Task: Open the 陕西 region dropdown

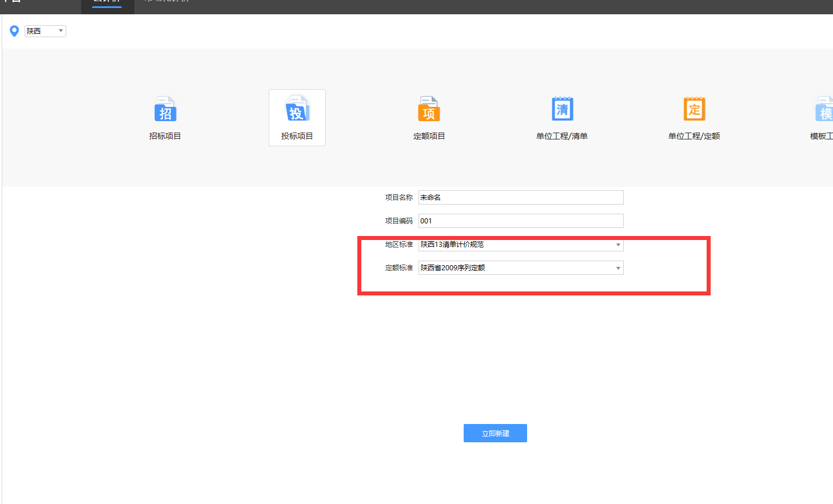Action: tap(45, 31)
